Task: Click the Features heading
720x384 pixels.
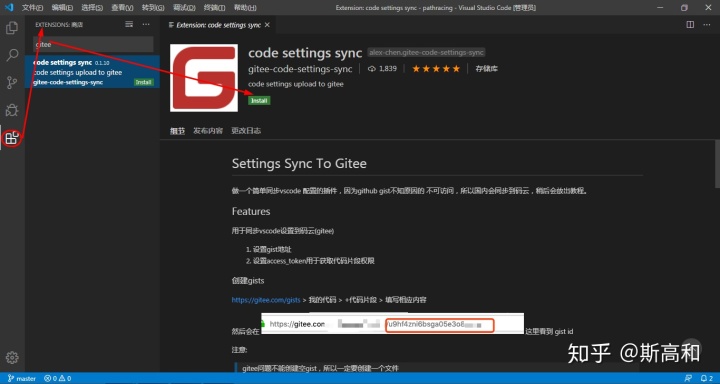Action: (x=251, y=211)
